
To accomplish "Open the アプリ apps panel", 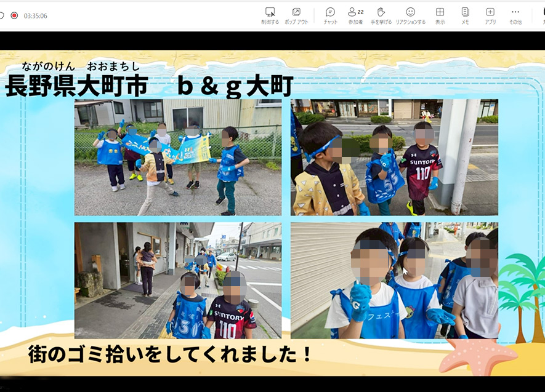I will point(490,15).
